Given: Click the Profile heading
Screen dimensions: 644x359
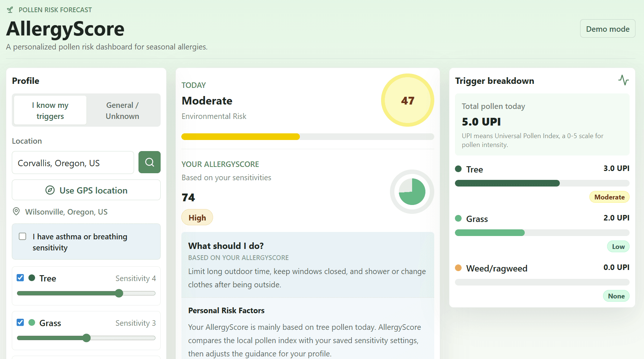Looking at the screenshot, I should 25,81.
